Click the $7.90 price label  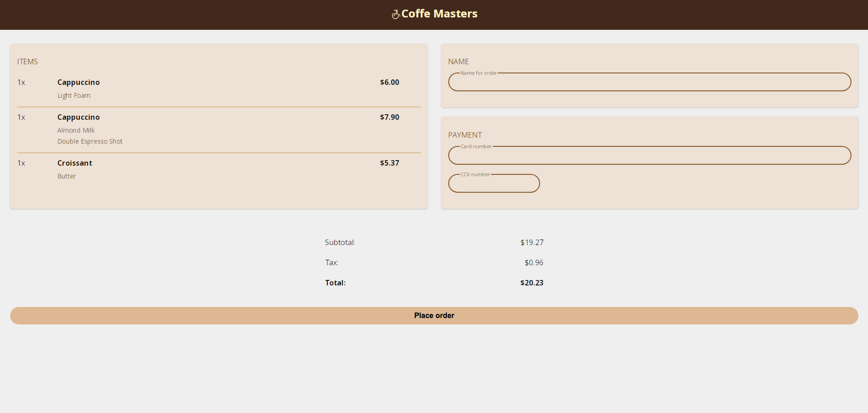click(389, 117)
